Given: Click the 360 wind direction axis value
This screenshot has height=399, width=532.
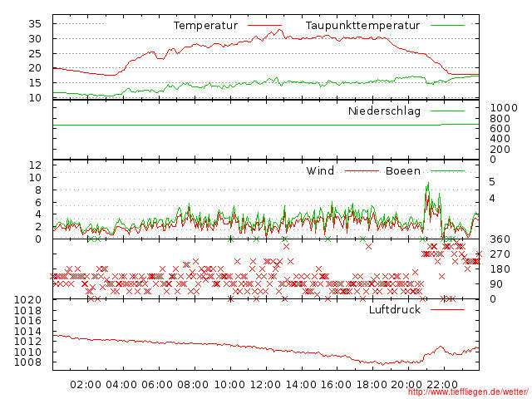Looking at the screenshot, I should pyautogui.click(x=500, y=239).
